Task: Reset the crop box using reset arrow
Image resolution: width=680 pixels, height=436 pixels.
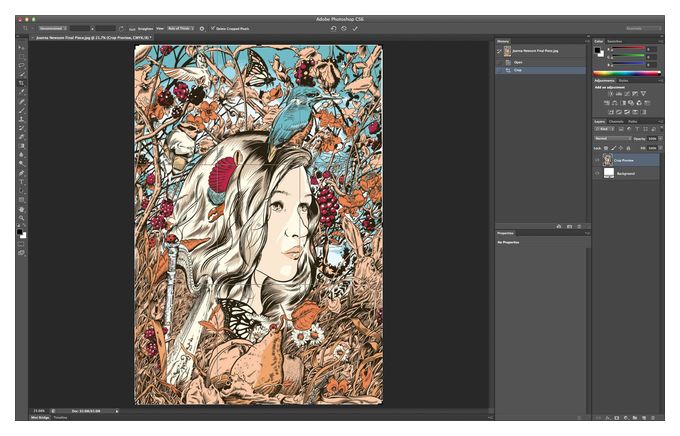Action: [333, 28]
